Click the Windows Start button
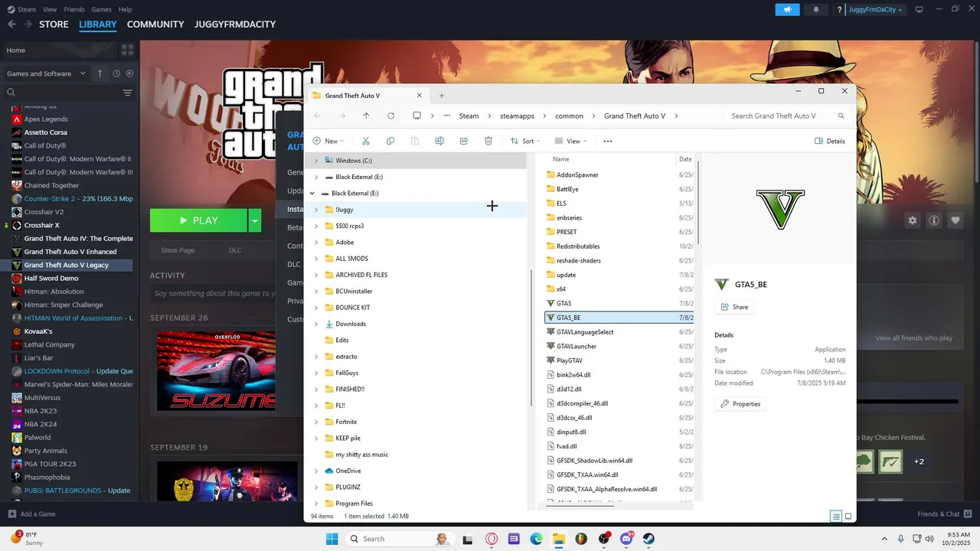The height and width of the screenshot is (551, 980). pos(332,539)
